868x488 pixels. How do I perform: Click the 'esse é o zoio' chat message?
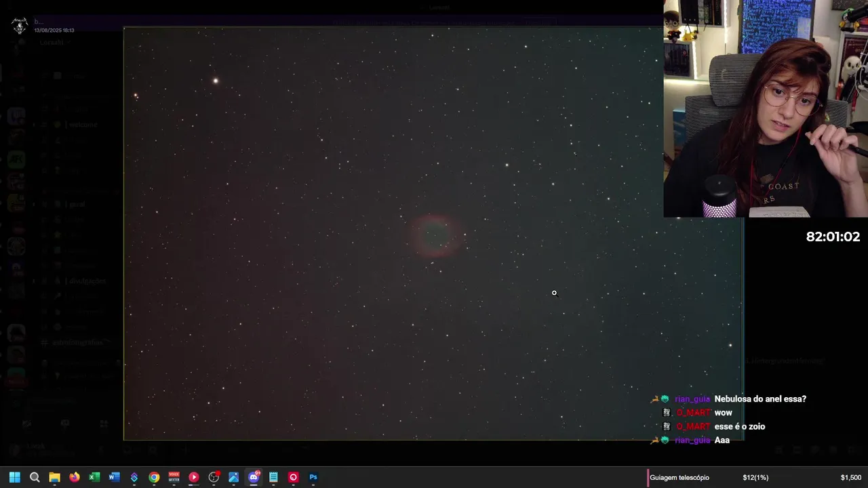point(740,426)
